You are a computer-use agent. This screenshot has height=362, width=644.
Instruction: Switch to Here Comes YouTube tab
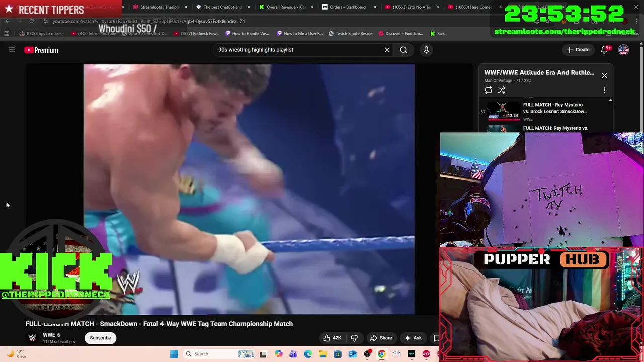[x=474, y=7]
